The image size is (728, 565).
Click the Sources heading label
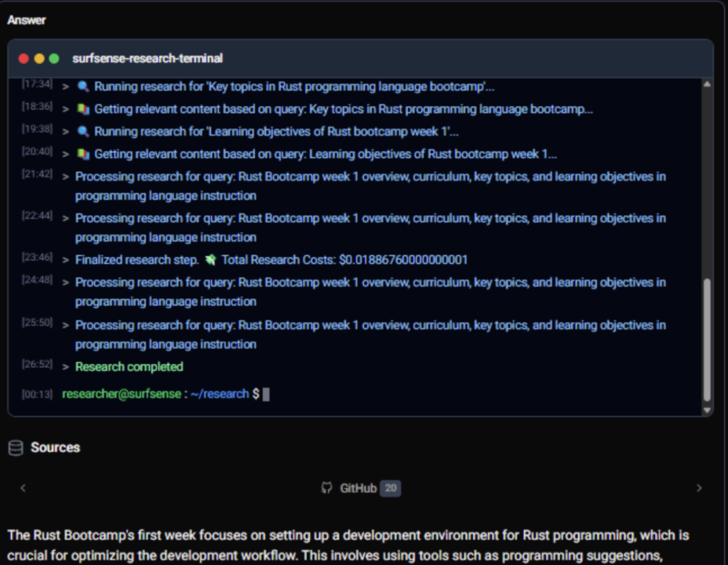[x=55, y=448]
